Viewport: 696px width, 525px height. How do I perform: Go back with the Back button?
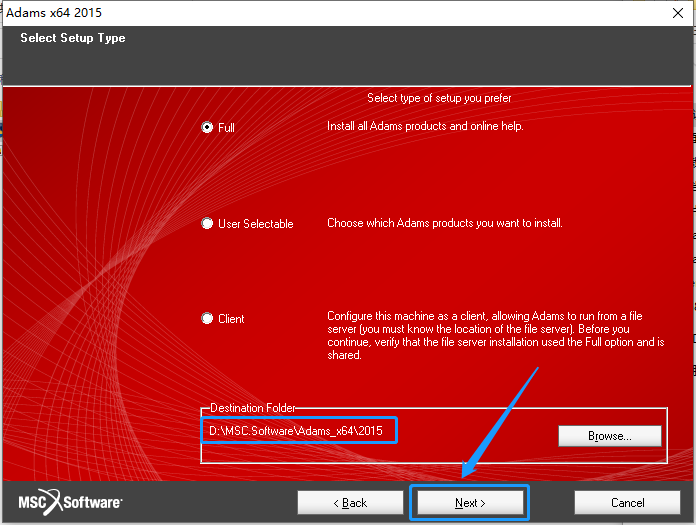pos(350,503)
